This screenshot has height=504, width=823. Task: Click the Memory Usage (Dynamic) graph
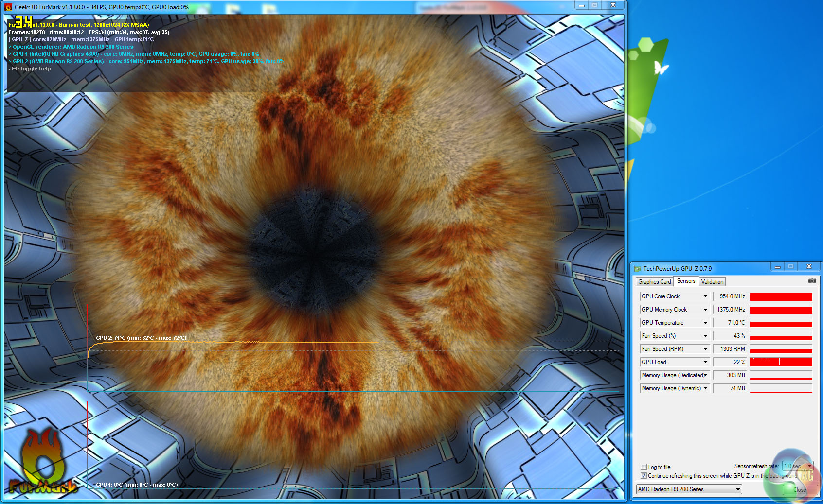781,388
